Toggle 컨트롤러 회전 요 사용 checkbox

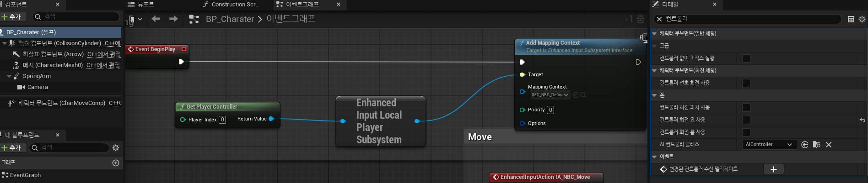746,120
